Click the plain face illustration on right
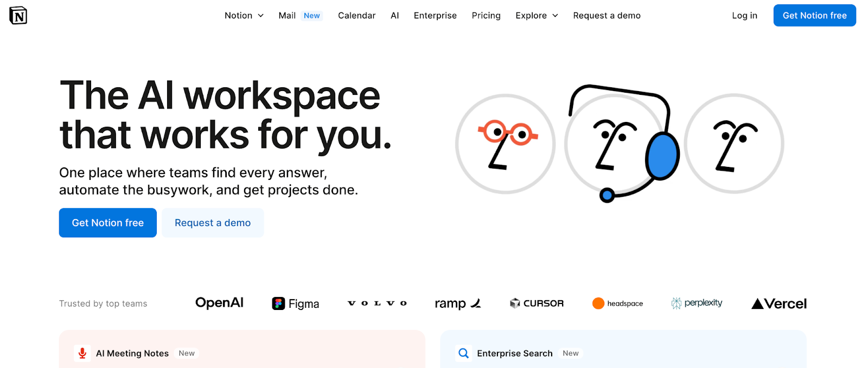 pos(734,144)
